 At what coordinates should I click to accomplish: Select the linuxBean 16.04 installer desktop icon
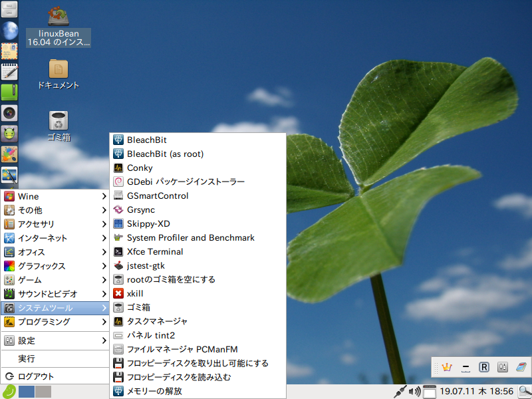(x=59, y=27)
